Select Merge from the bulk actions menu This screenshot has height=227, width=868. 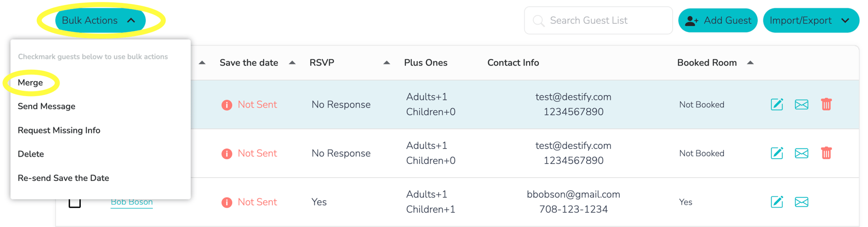click(x=31, y=83)
